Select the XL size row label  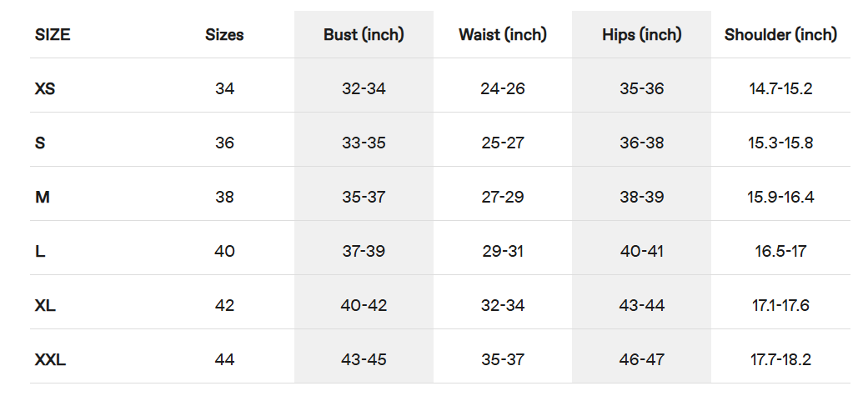click(45, 306)
